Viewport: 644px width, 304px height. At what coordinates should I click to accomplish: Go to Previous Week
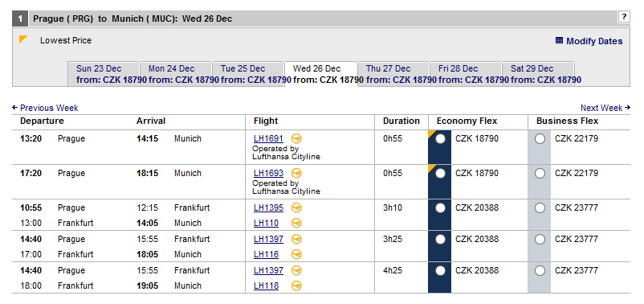point(45,108)
